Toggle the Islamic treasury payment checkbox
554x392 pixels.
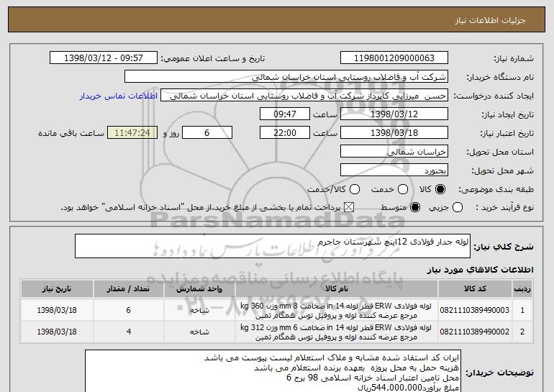point(349,207)
